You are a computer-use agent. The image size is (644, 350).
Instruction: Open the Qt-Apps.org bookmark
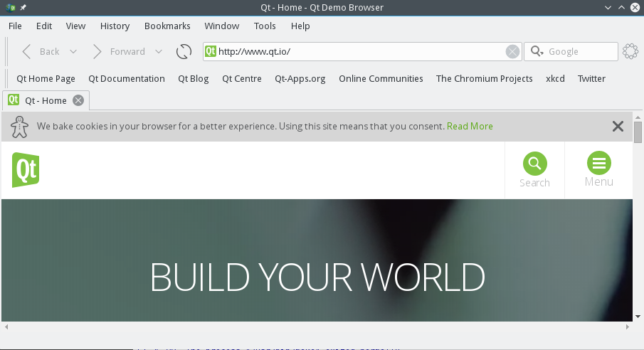point(300,78)
